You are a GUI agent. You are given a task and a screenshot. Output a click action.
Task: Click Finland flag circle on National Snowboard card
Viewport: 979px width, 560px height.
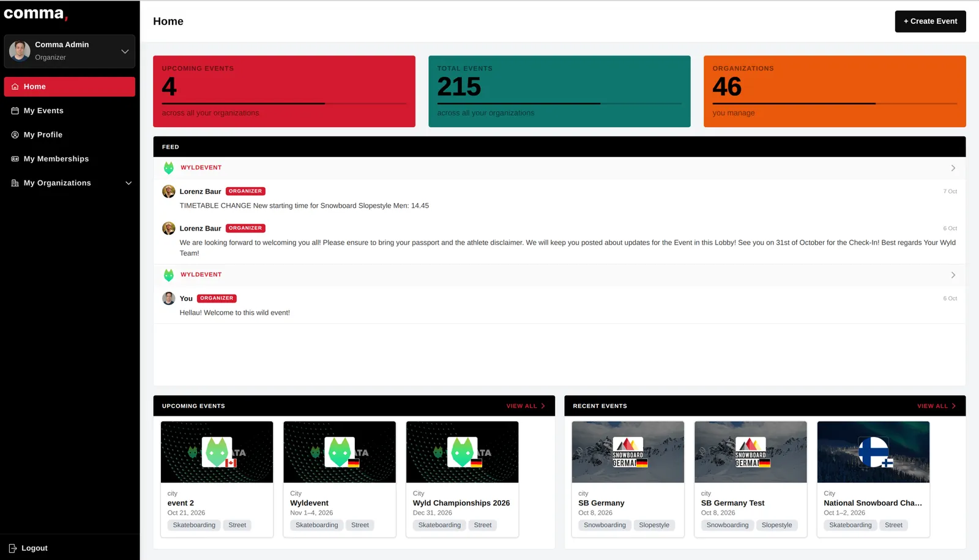(x=873, y=451)
